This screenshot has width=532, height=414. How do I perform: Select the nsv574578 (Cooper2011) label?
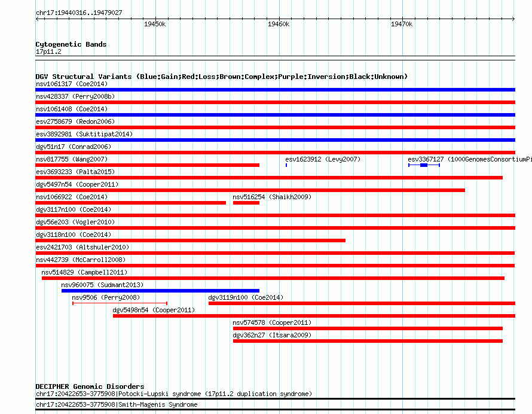tap(272, 322)
